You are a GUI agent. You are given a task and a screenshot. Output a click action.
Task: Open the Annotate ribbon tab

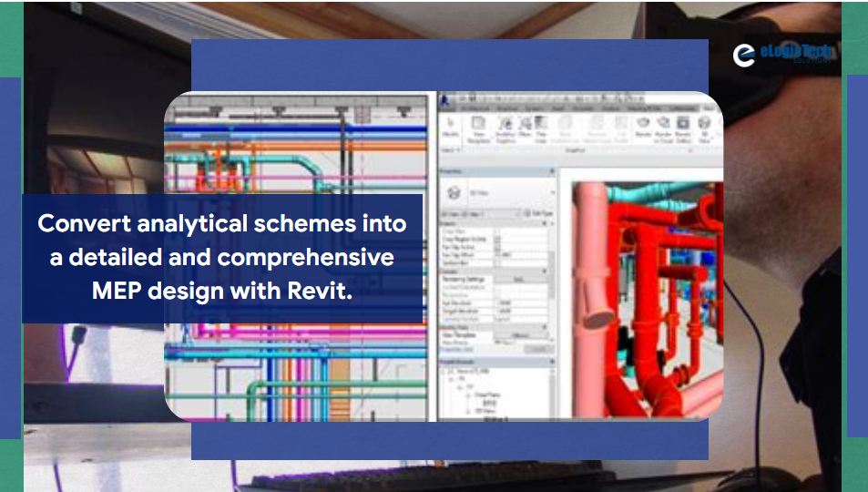coord(584,108)
